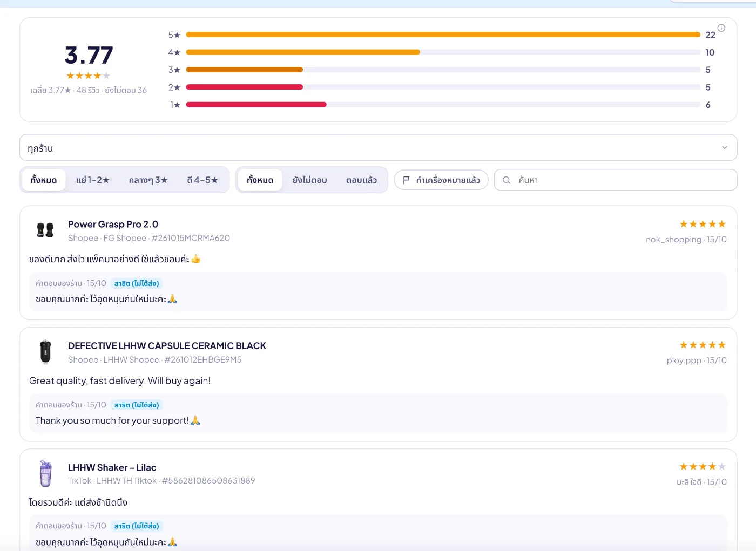756x551 pixels.
Task: Open the LHHW Shaker – Lilac title
Action: (112, 467)
